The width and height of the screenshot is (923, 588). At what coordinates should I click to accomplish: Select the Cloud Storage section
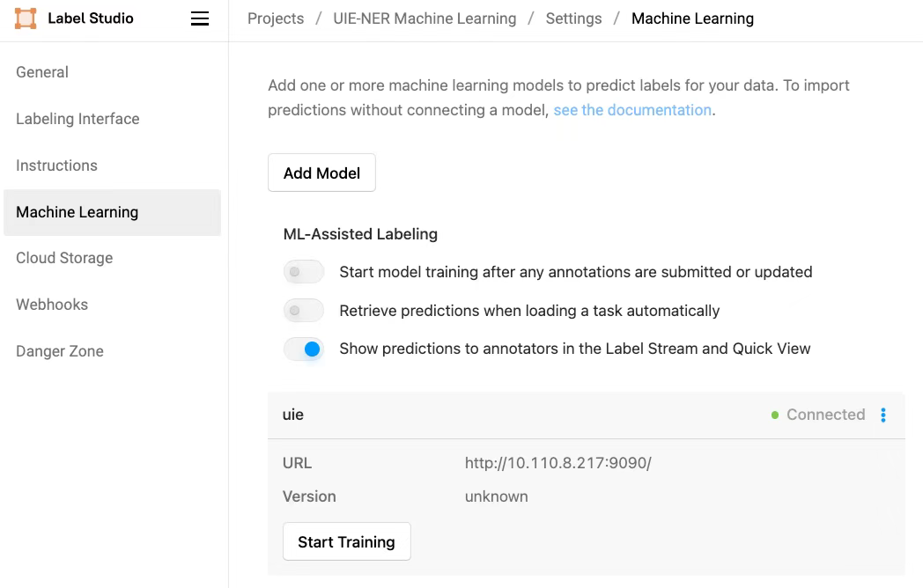(63, 258)
